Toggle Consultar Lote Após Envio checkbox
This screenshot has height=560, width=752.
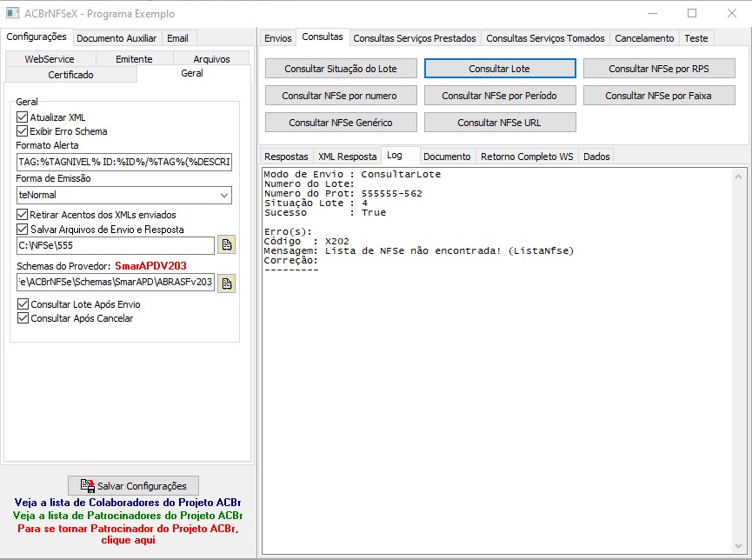[x=23, y=303]
